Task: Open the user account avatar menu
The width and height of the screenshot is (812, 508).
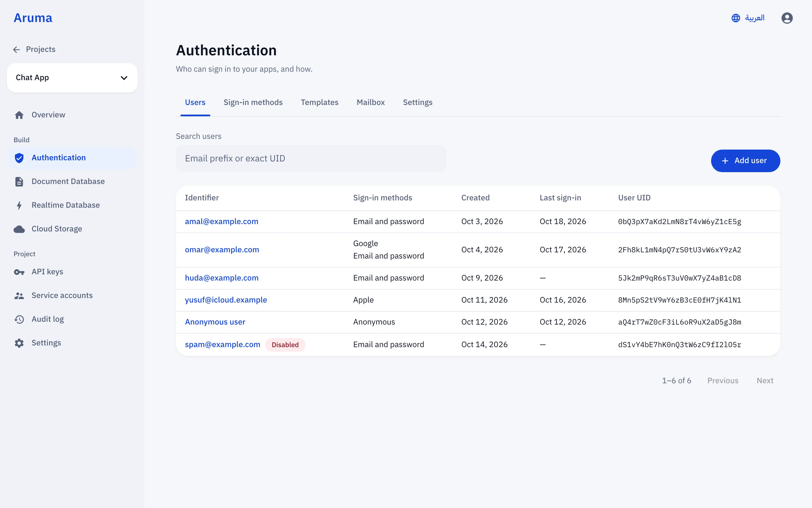Action: pos(787,18)
